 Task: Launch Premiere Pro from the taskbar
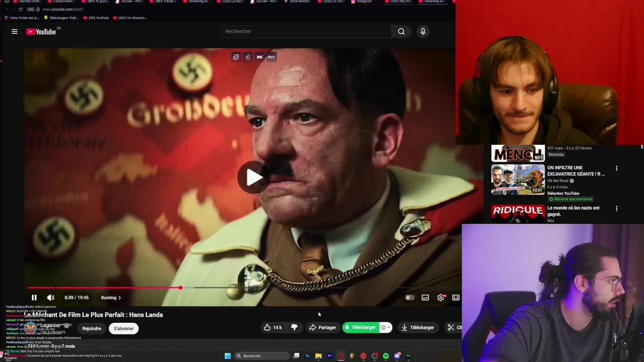click(x=330, y=356)
